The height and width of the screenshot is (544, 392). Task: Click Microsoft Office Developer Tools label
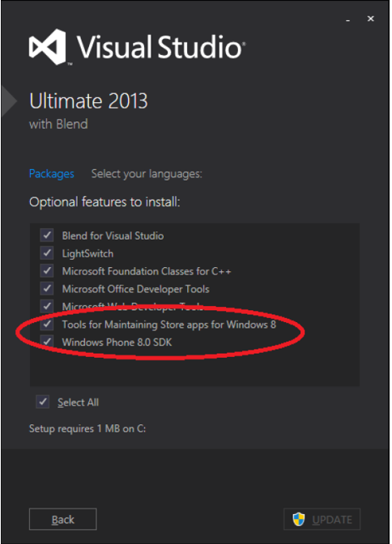coord(136,289)
